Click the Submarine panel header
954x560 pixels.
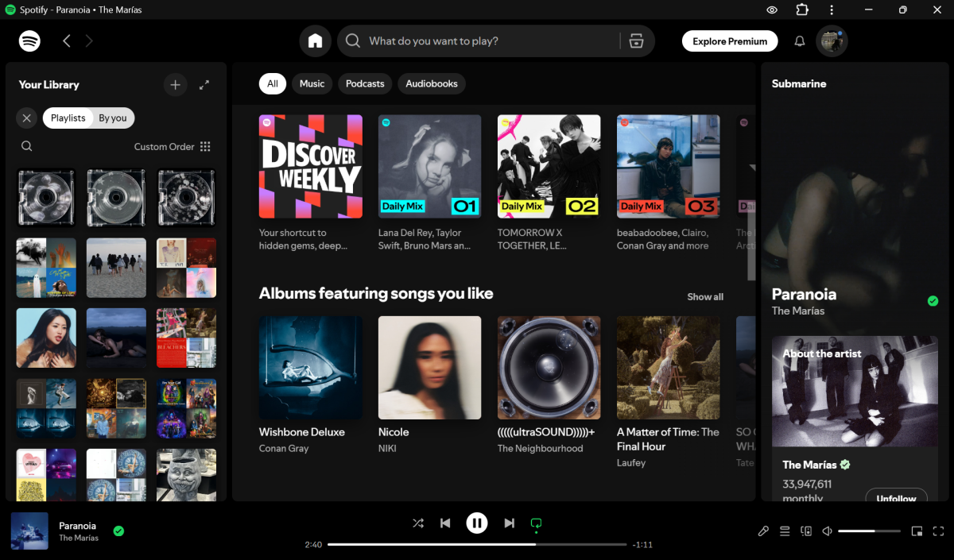[x=799, y=83]
